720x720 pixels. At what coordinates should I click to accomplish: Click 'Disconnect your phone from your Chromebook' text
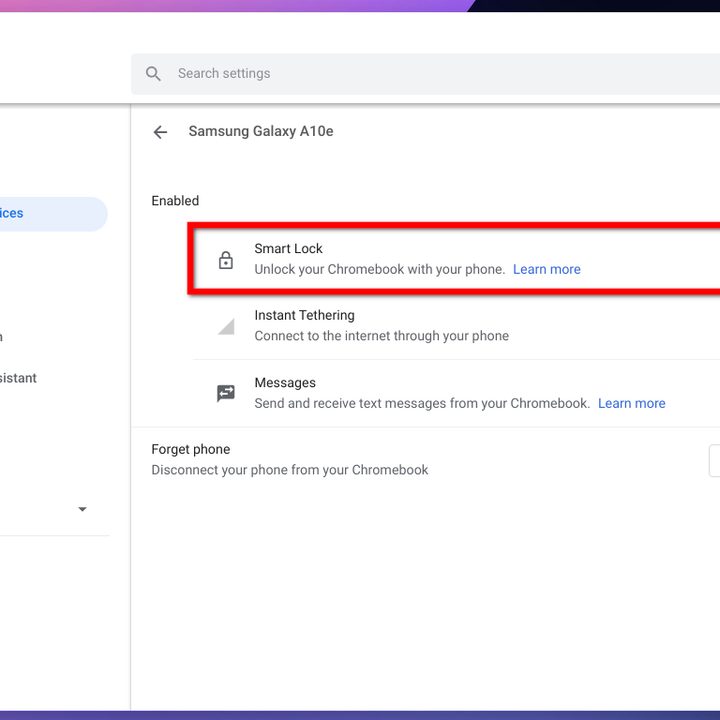coord(290,470)
